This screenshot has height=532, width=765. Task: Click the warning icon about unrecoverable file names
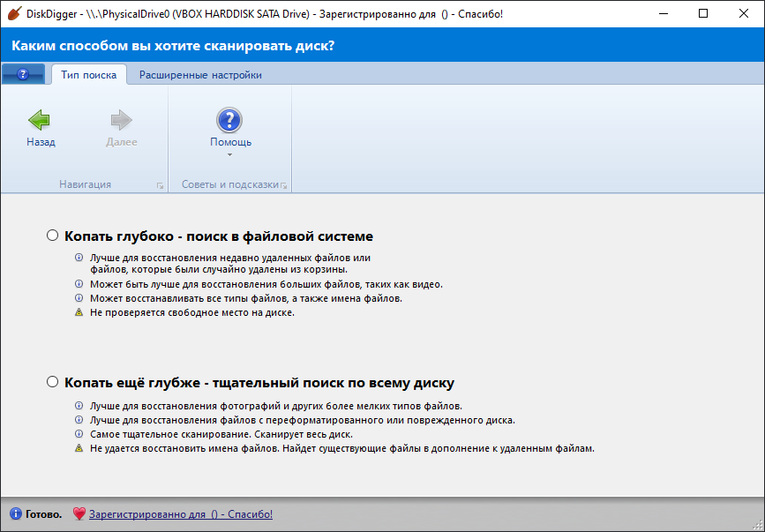[79, 448]
